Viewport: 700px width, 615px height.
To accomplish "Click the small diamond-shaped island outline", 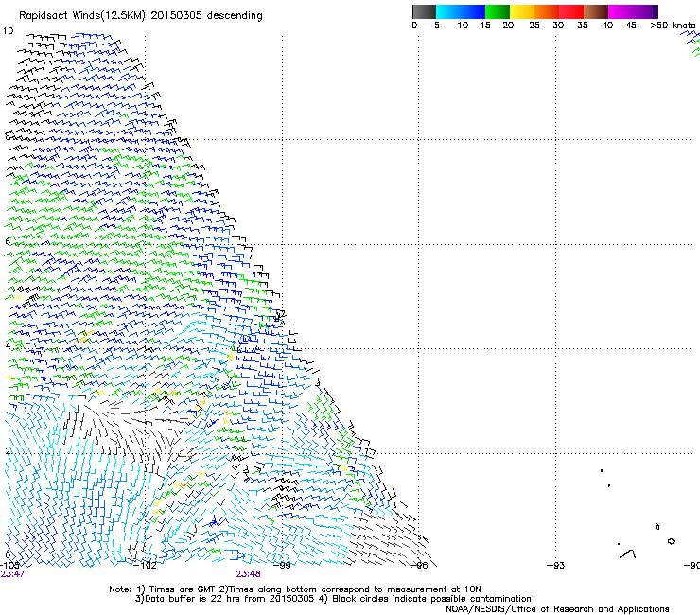I will 671,541.
